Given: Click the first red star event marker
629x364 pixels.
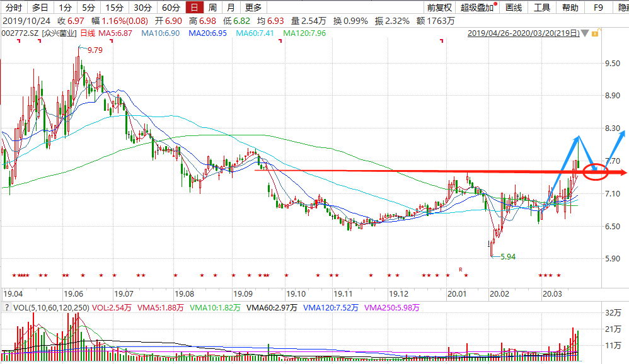Looking at the screenshot, I should tap(15, 275).
